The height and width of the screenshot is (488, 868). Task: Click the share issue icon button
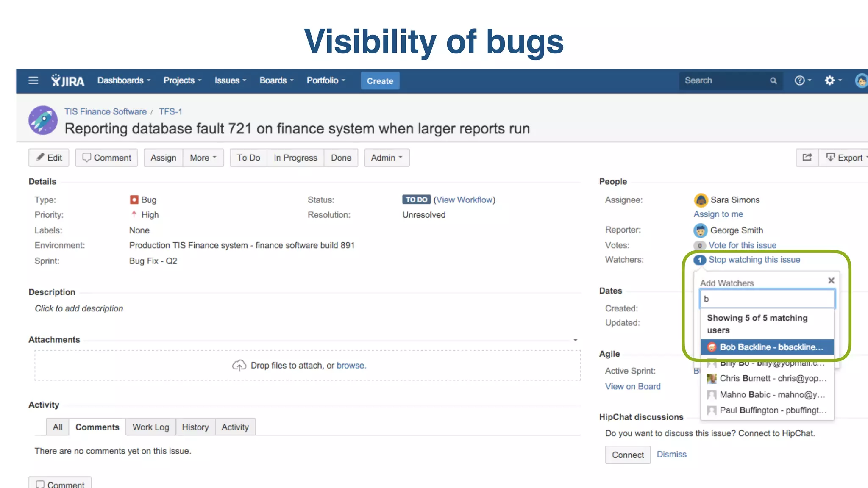807,158
